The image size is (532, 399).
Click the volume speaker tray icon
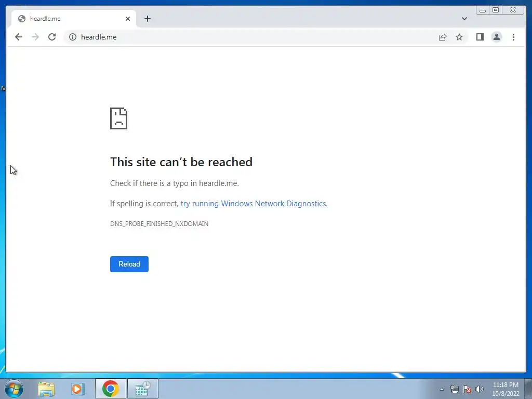tap(480, 389)
